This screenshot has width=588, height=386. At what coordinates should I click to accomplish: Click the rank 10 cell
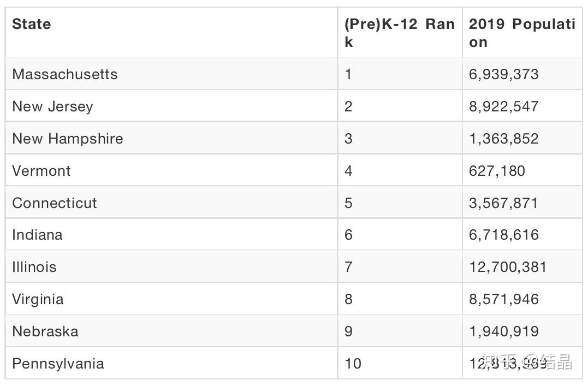353,364
